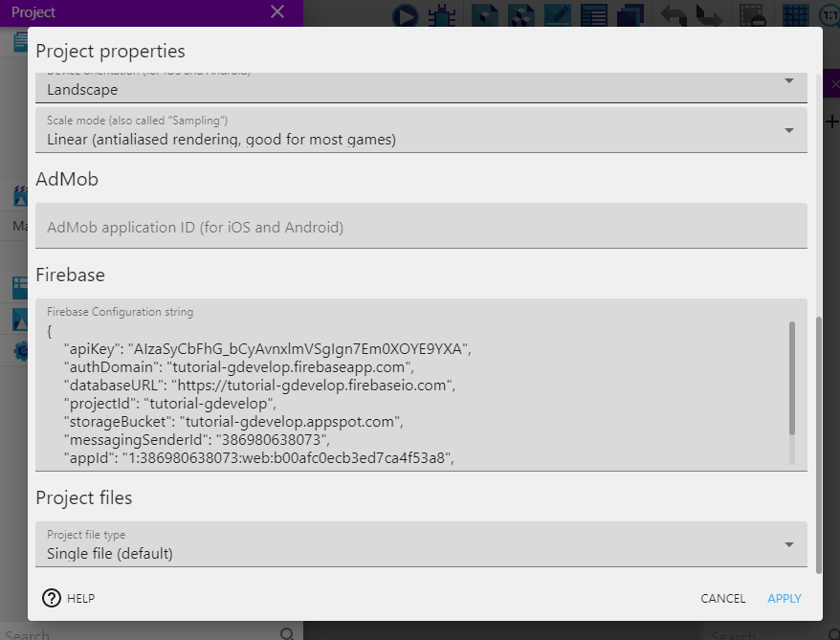The height and width of the screenshot is (640, 840).
Task: Toggle the grid icon in toolbar
Action: tap(795, 15)
